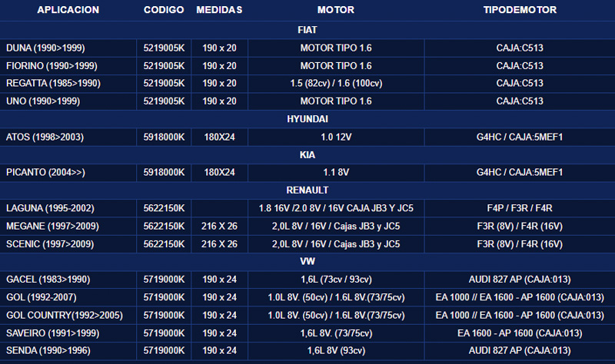
Task: Select the VW brand section heading
Action: 307,261
